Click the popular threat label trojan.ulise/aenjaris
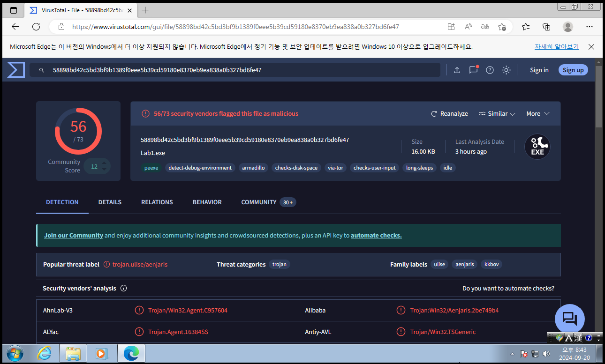Image resolution: width=605 pixels, height=364 pixels. pos(140,264)
